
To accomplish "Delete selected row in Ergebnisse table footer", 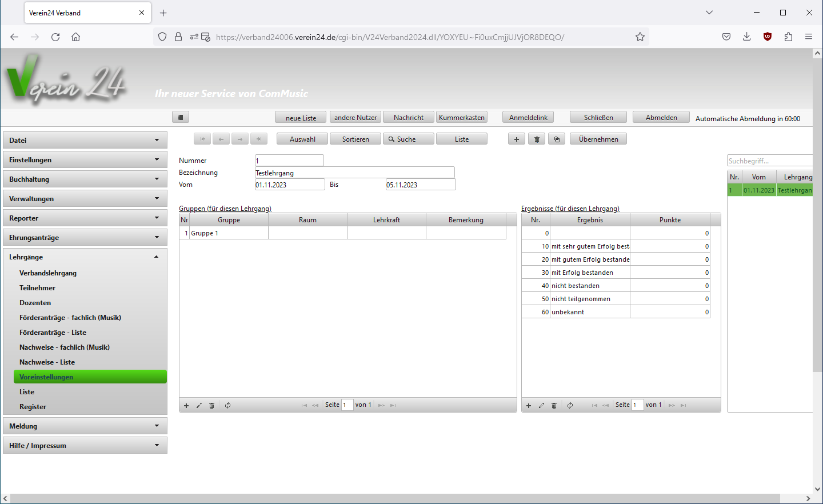I will (x=554, y=405).
